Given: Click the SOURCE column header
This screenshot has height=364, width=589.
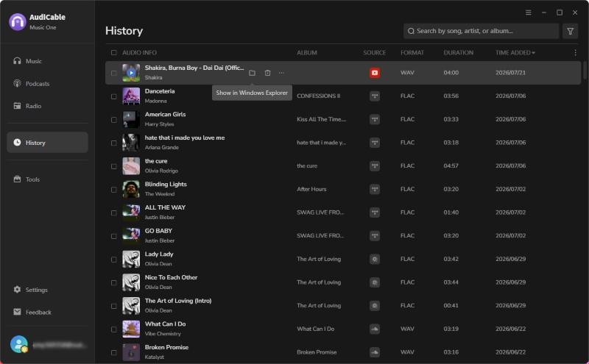Looking at the screenshot, I should tap(375, 52).
